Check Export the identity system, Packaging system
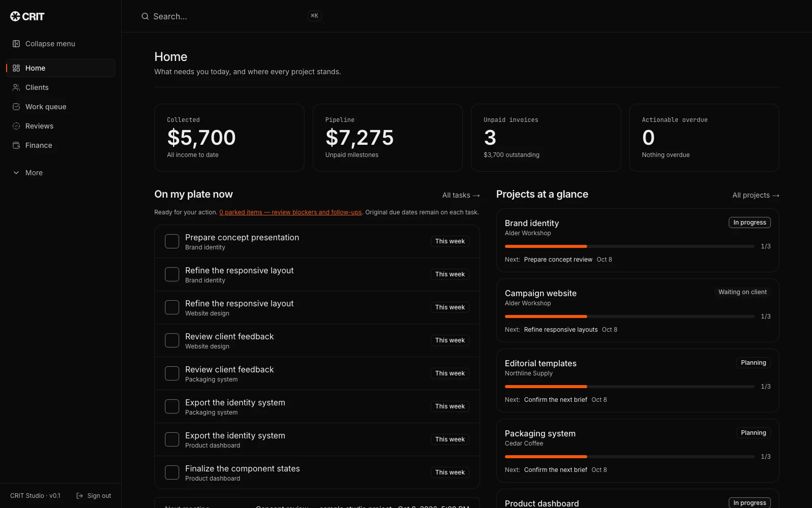This screenshot has width=812, height=508. tap(172, 406)
